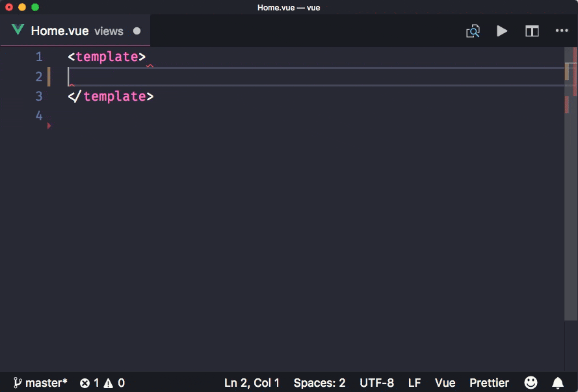The image size is (578, 392).
Task: Select the Vue language mode in status bar
Action: tap(445, 383)
